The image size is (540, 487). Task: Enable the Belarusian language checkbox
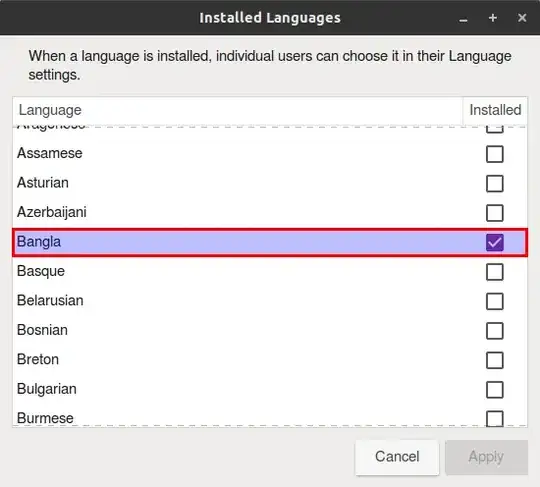point(495,301)
